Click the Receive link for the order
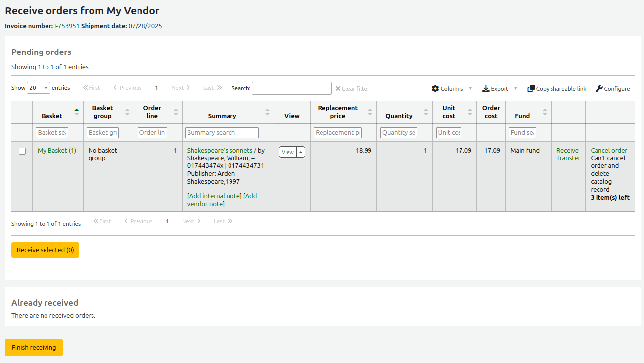The image size is (644, 363). coord(567,150)
